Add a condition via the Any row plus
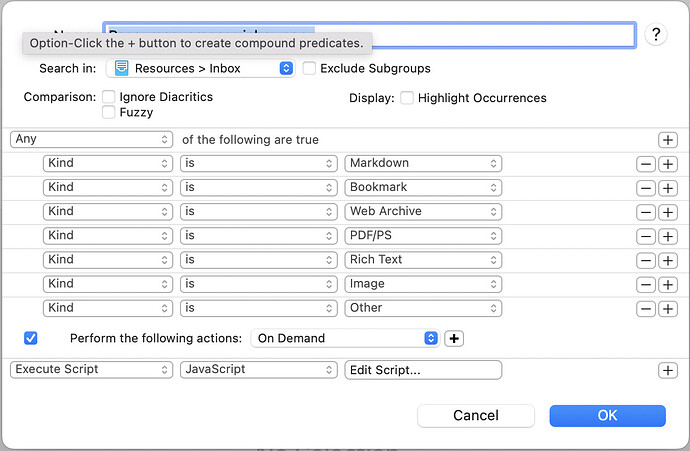 pyautogui.click(x=668, y=140)
